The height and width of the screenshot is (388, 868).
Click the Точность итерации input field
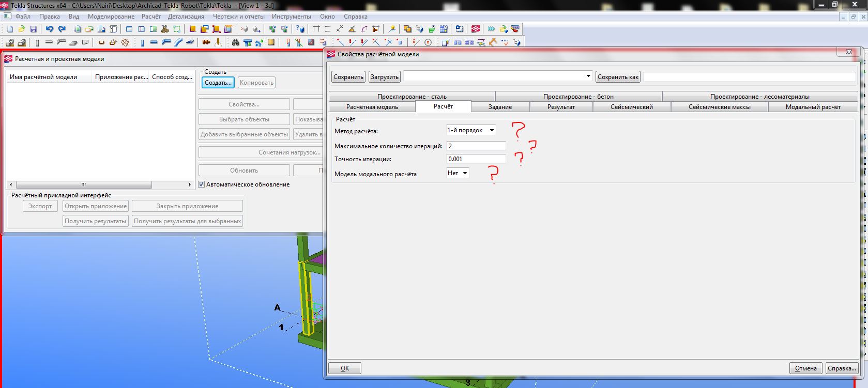pyautogui.click(x=476, y=159)
